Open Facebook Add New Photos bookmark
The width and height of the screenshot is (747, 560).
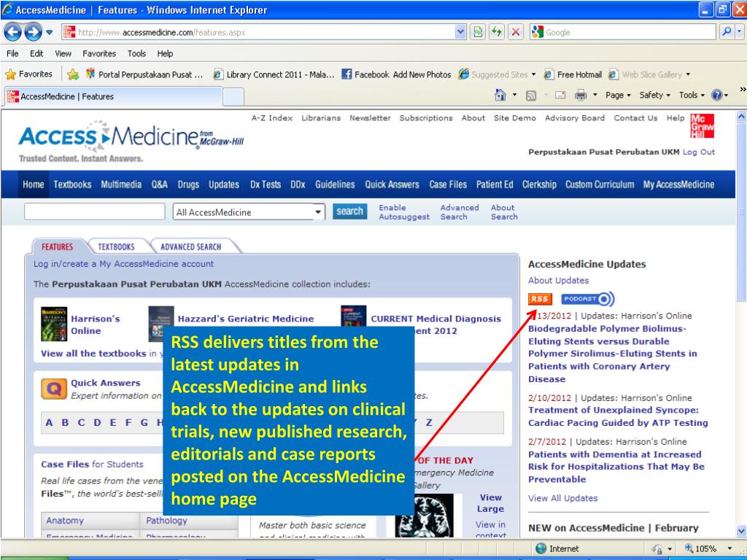click(x=396, y=74)
